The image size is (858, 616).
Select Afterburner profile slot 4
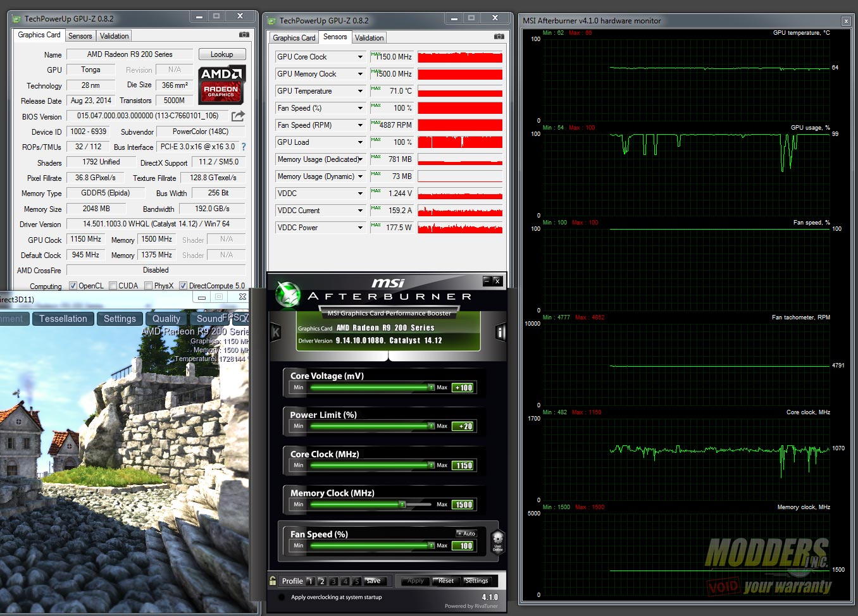click(x=345, y=581)
